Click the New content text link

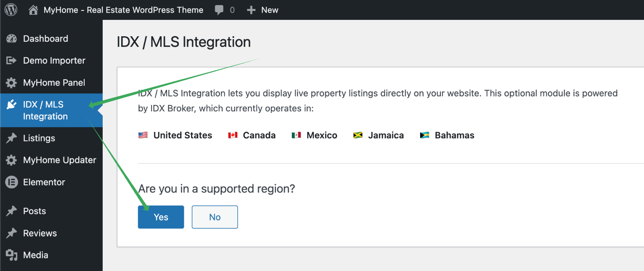pos(270,10)
